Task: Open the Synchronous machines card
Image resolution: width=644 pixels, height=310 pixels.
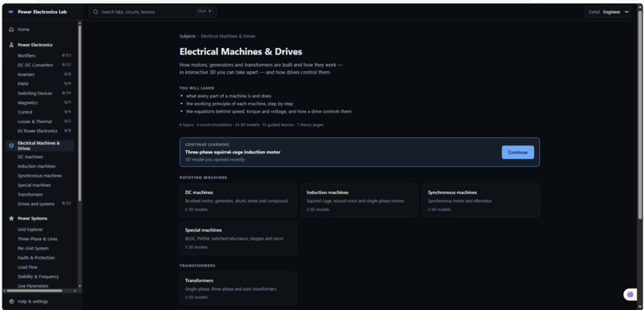Action: 481,201
